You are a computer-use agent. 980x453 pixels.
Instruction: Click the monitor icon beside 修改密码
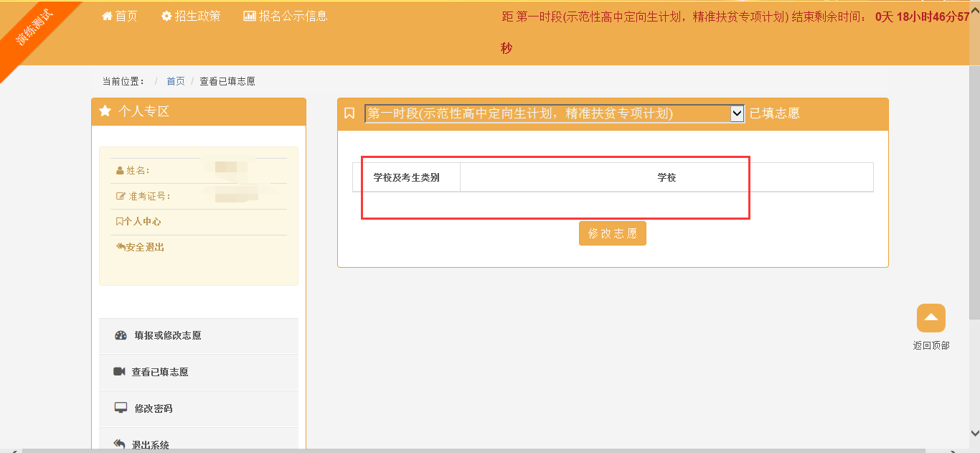121,408
